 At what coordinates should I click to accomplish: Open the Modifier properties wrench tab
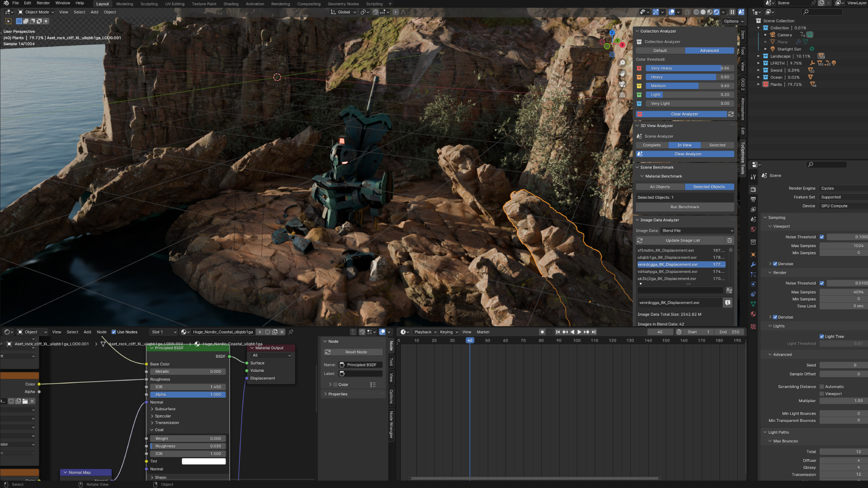753,264
